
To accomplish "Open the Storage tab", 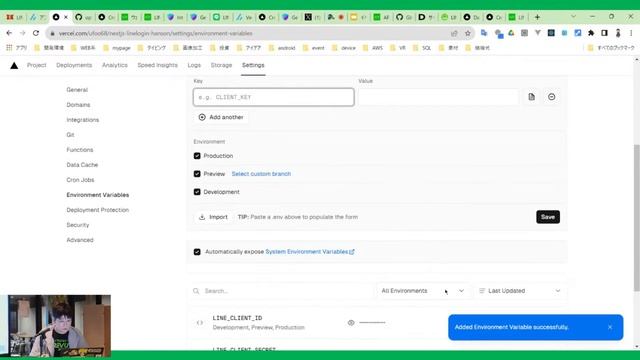I will click(x=221, y=65).
